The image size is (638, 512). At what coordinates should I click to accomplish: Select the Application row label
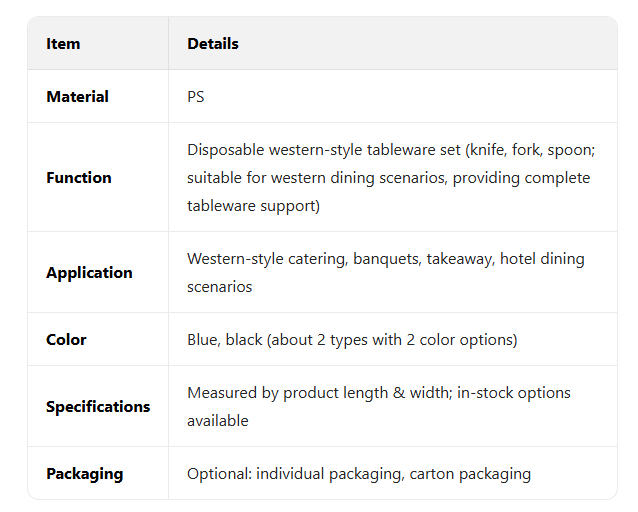pos(89,273)
